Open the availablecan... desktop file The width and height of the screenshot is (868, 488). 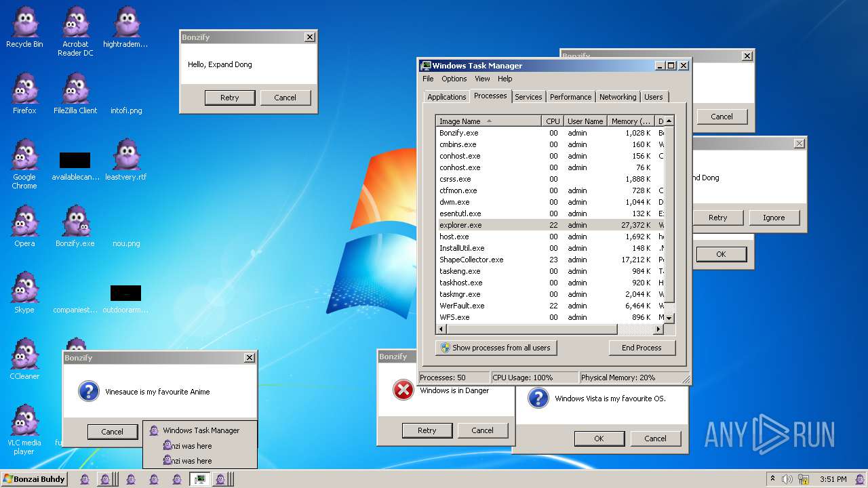(75, 167)
